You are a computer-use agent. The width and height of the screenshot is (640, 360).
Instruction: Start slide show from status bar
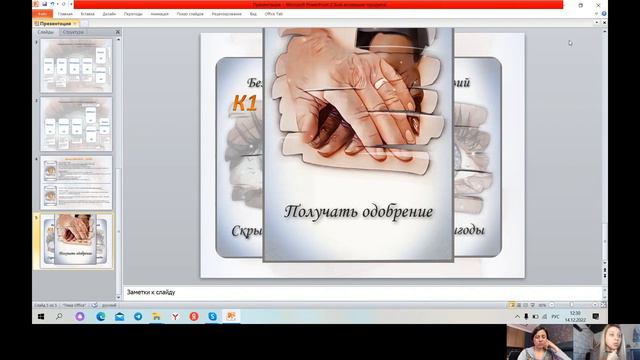533,305
